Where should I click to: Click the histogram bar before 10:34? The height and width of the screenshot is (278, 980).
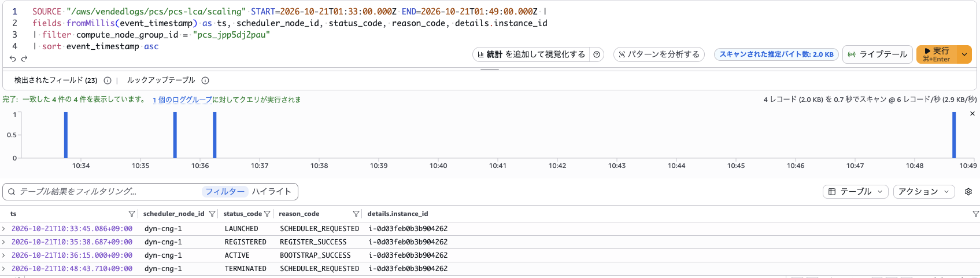66,135
